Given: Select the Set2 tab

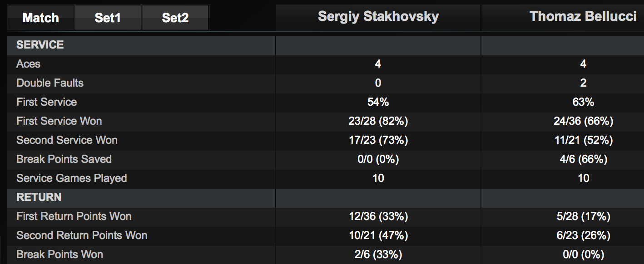Looking at the screenshot, I should click(175, 18).
